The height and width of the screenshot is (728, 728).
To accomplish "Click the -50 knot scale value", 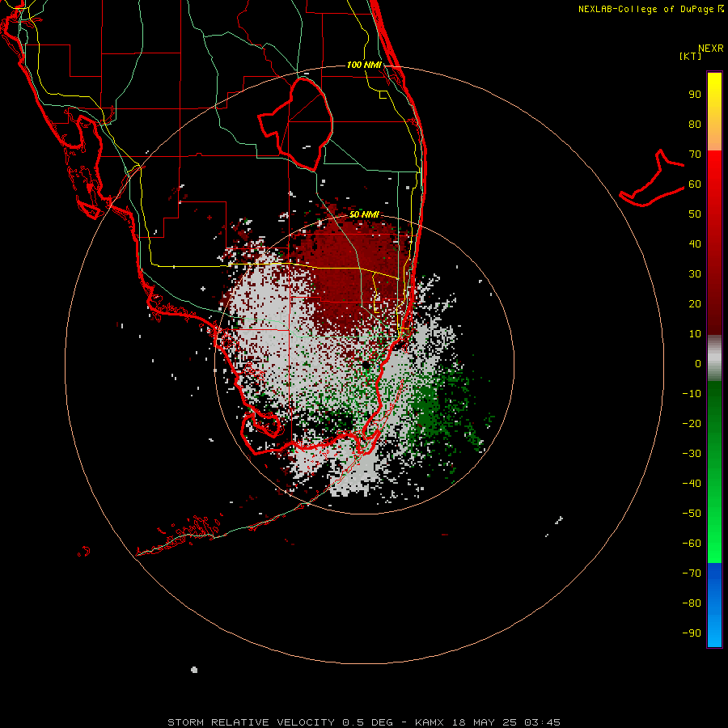I will 692,513.
